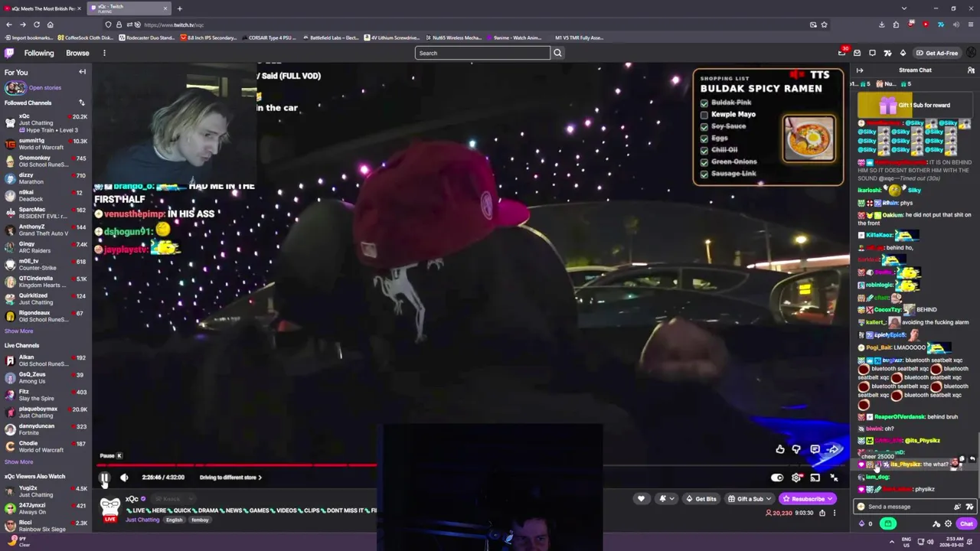This screenshot has height=551, width=980.
Task: Show more followed channels
Action: pyautogui.click(x=18, y=331)
